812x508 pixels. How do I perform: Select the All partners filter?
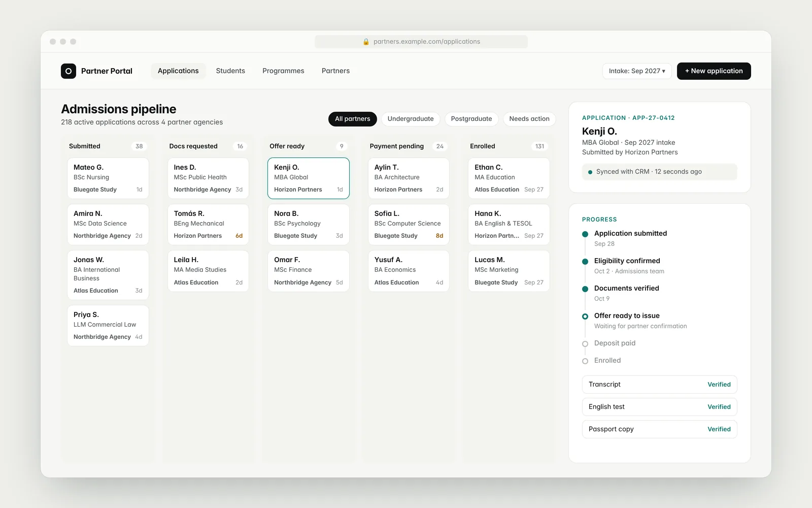pyautogui.click(x=353, y=119)
